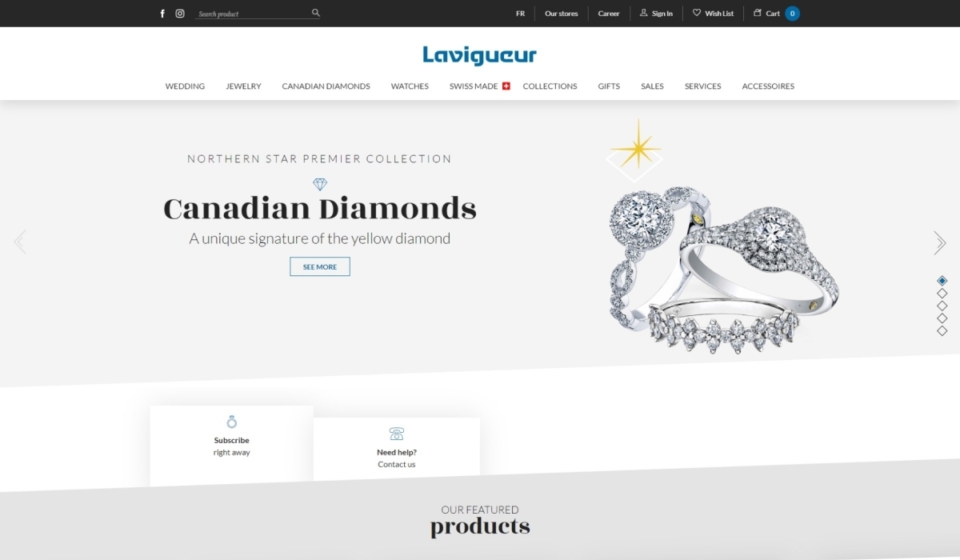960x560 pixels.
Task: Click the Lavigueur logo
Action: click(x=480, y=55)
